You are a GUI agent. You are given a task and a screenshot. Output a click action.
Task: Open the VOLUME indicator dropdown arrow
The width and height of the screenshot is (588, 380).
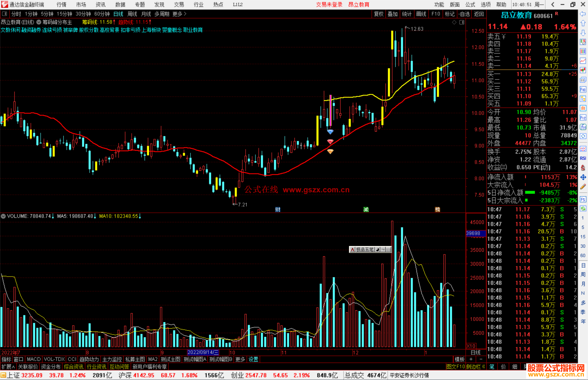pos(4,216)
